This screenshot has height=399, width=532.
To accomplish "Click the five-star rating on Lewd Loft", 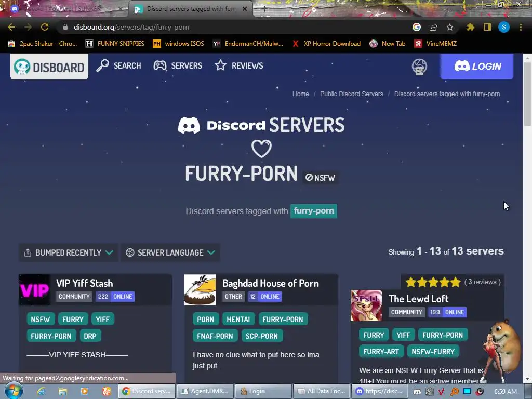I will pyautogui.click(x=433, y=282).
